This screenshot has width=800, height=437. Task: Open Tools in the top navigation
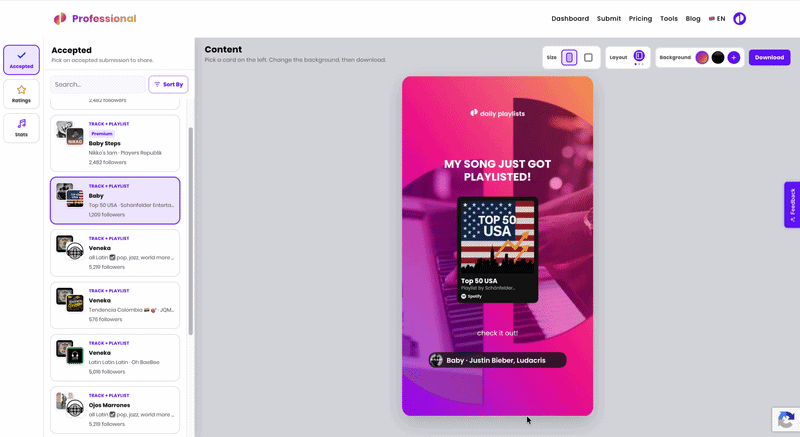point(669,19)
